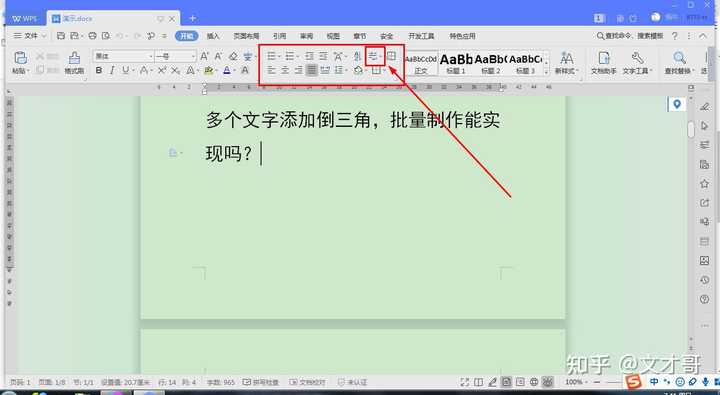Decrease font size with smaller A icon
The width and height of the screenshot is (720, 395).
click(x=218, y=56)
